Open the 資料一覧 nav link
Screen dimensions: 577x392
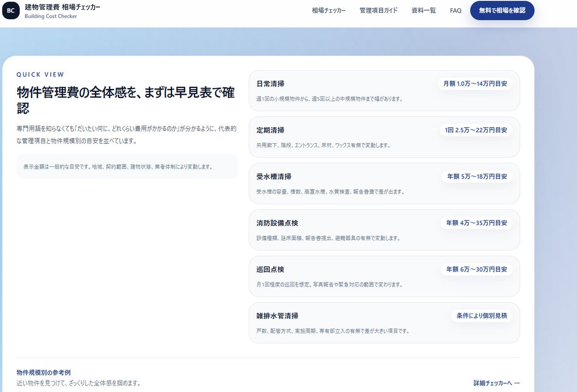point(424,11)
